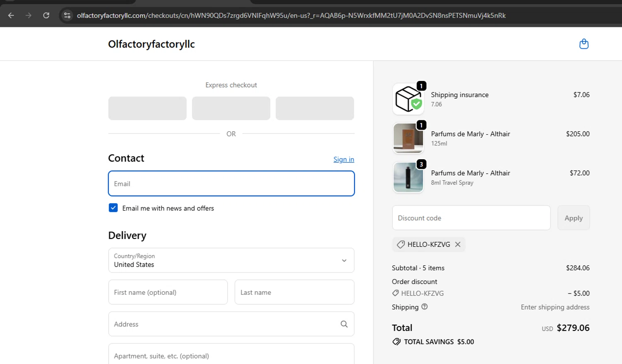Choose the third express checkout button
The image size is (622, 364).
[315, 108]
